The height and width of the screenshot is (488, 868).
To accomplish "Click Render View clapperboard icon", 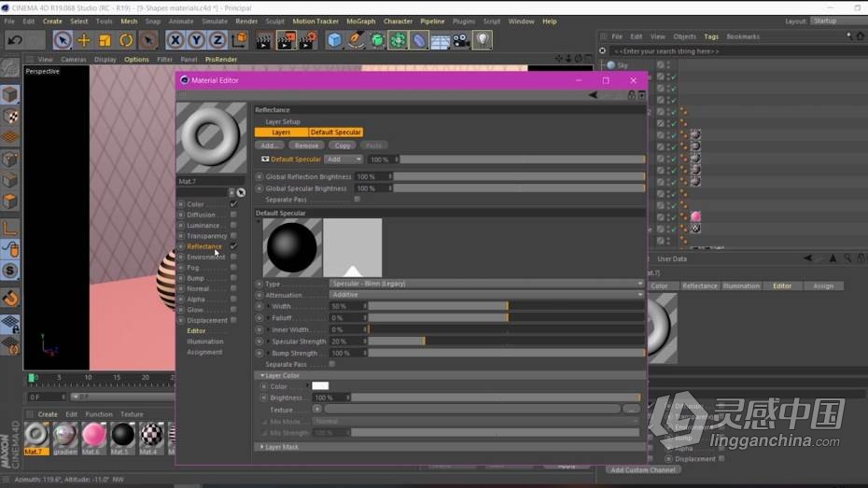I will 264,40.
